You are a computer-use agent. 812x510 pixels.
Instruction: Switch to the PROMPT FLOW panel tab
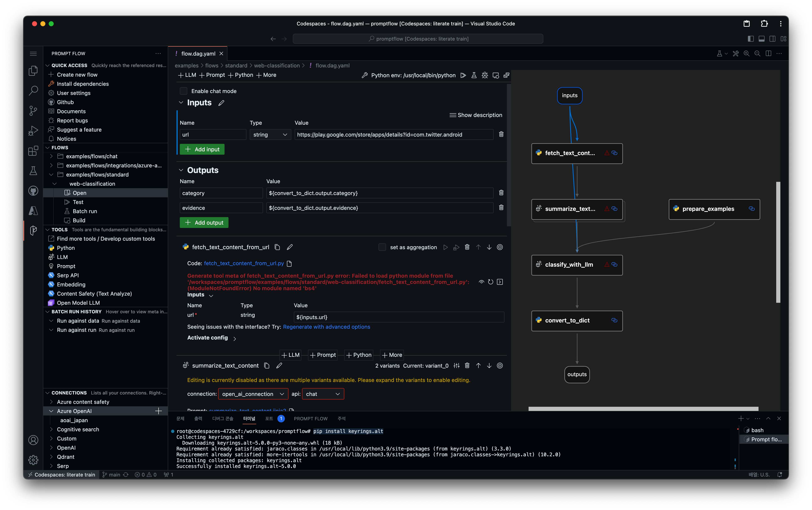[310, 419]
